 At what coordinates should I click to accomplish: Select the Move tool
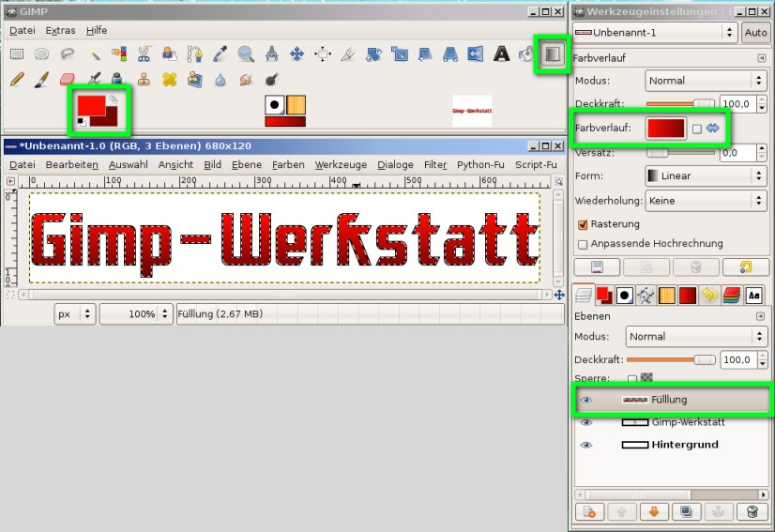pyautogui.click(x=297, y=53)
